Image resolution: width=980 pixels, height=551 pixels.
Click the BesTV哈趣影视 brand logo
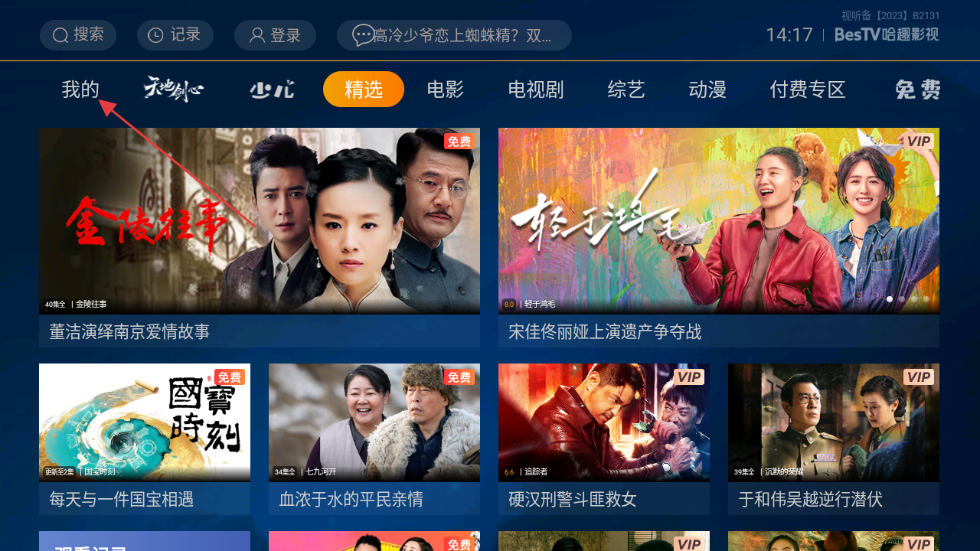tap(887, 35)
